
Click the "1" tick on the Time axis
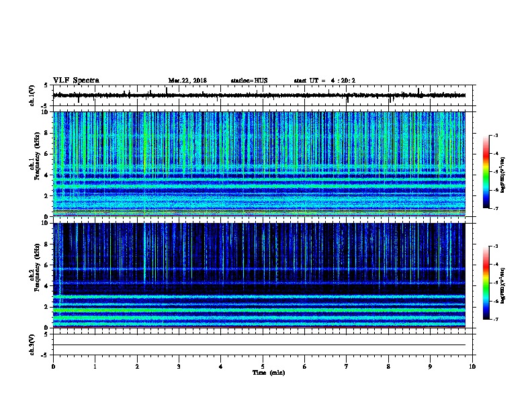point(95,367)
